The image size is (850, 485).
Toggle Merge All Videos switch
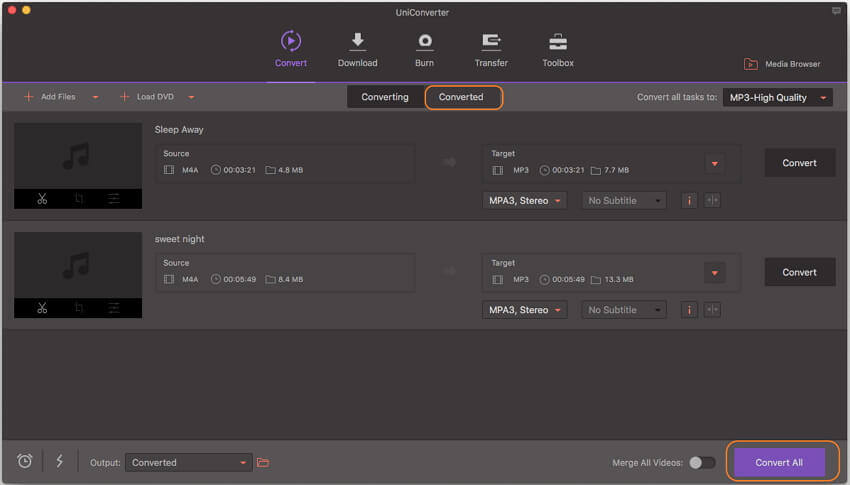coord(702,463)
